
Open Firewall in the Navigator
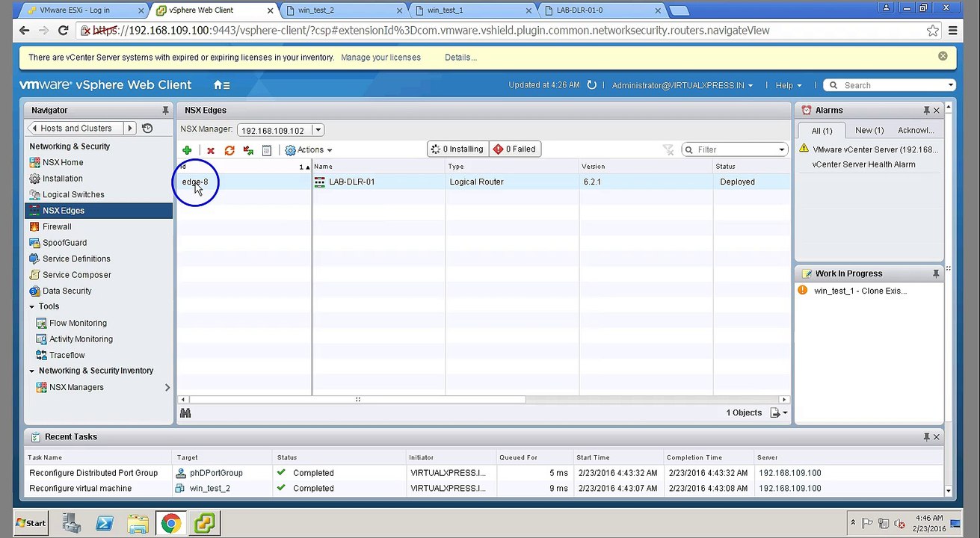pos(57,227)
